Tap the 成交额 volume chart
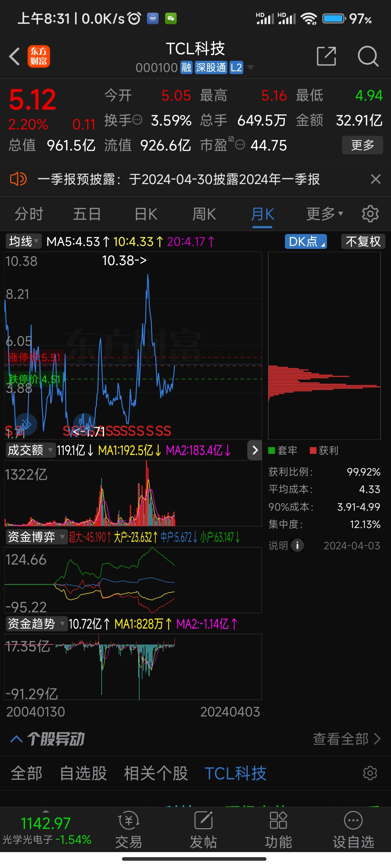Screen dimensions: 391x868 point(133,493)
